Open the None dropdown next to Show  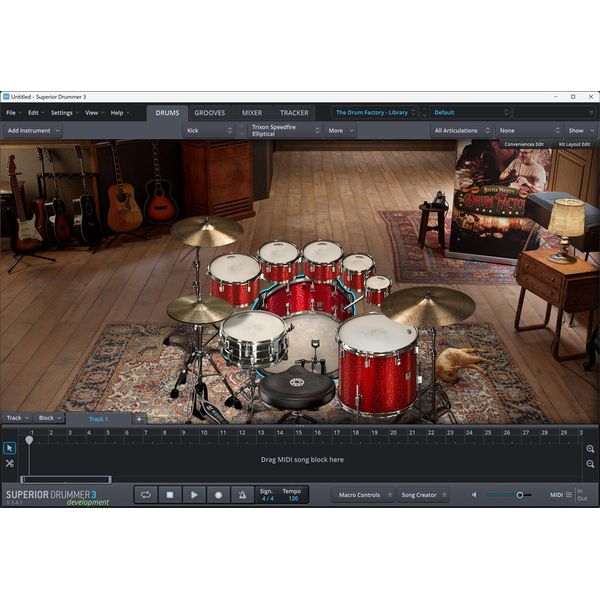pos(529,130)
